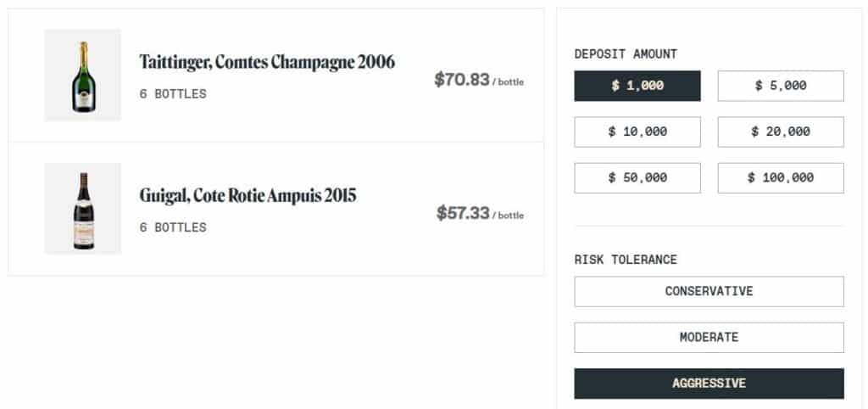The image size is (868, 409).
Task: Click the RISK TOLERANCE section heading
Action: (626, 260)
